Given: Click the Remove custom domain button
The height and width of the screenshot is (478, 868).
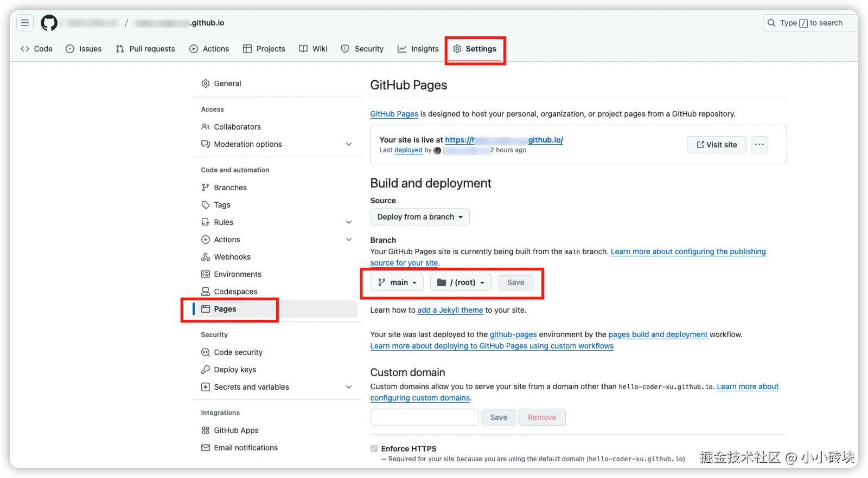Looking at the screenshot, I should (542, 417).
